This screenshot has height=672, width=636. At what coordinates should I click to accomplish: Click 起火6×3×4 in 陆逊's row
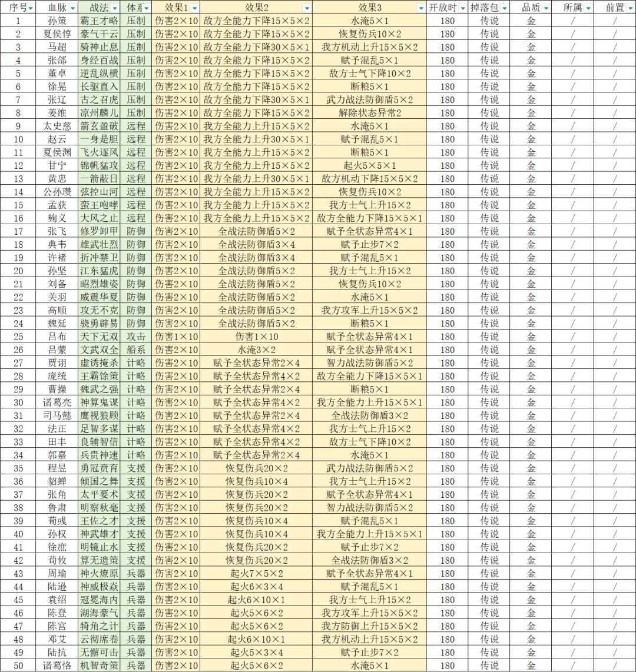coord(256,586)
